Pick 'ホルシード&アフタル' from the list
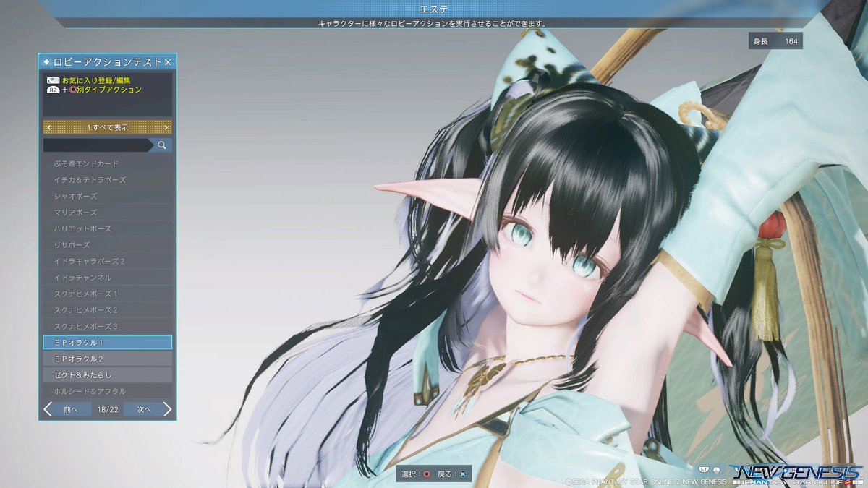The height and width of the screenshot is (488, 868). (108, 391)
